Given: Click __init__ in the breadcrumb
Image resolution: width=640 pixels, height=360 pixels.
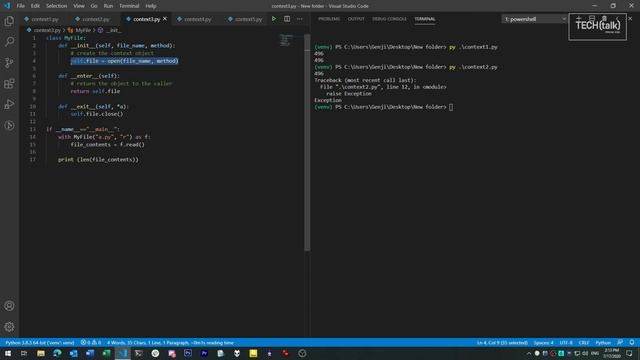Looking at the screenshot, I should click(x=113, y=30).
